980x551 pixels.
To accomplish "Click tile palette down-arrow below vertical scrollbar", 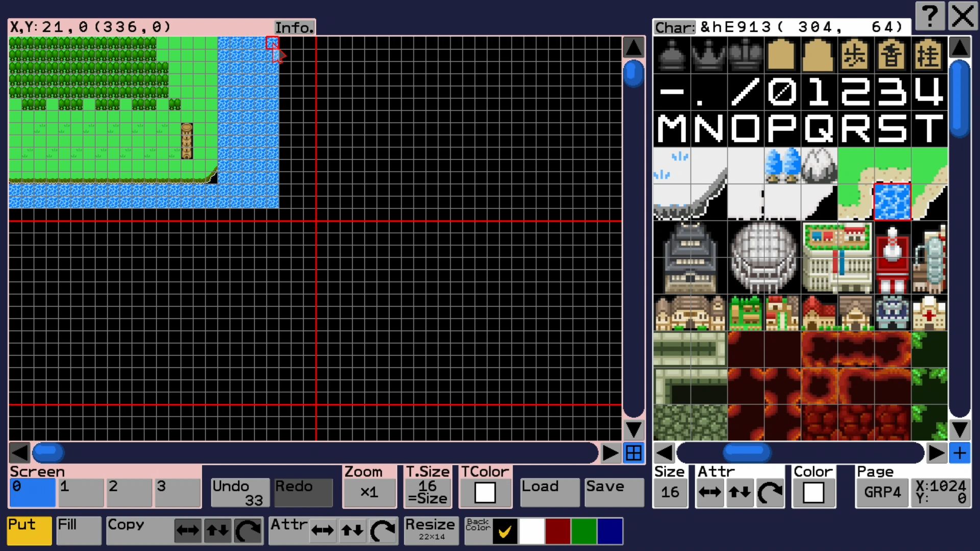I will pyautogui.click(x=960, y=430).
